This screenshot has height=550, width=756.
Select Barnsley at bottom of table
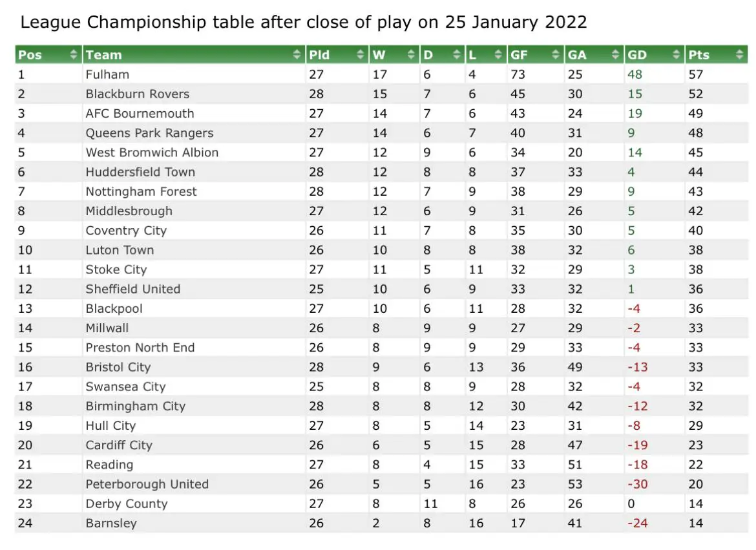[x=111, y=523]
